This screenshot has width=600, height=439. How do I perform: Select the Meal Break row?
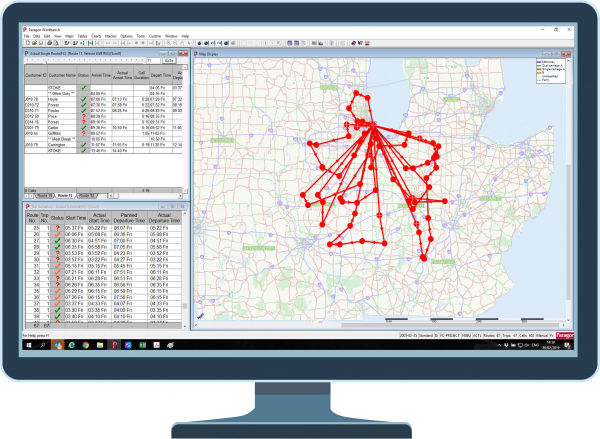pyautogui.click(x=104, y=139)
